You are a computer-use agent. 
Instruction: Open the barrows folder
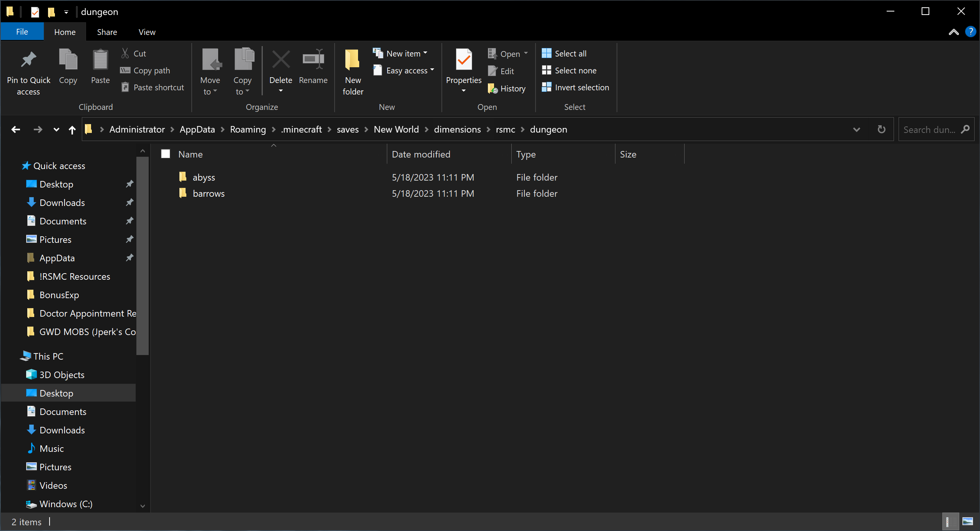click(x=208, y=193)
